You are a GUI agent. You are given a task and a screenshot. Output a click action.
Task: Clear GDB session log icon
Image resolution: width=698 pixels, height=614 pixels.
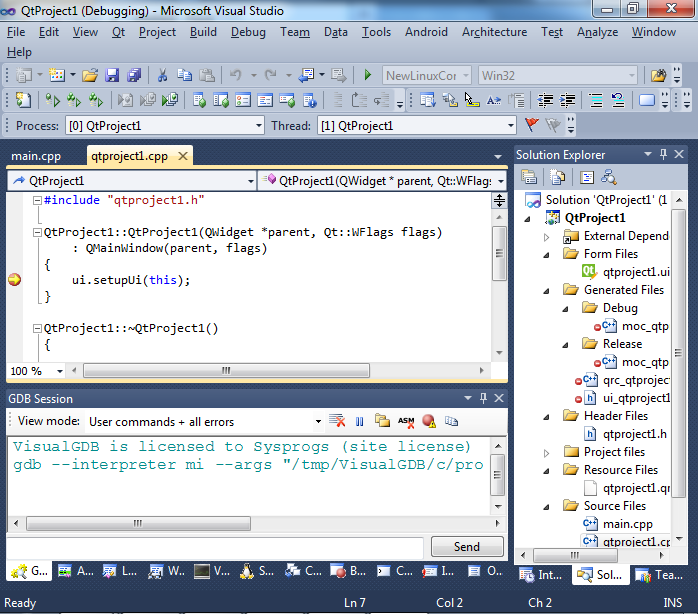click(337, 421)
